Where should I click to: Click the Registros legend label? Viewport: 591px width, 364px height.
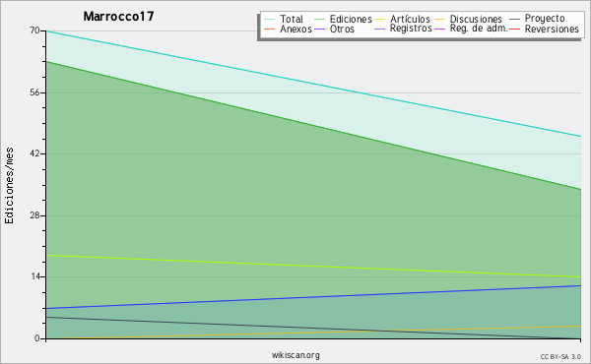(411, 29)
